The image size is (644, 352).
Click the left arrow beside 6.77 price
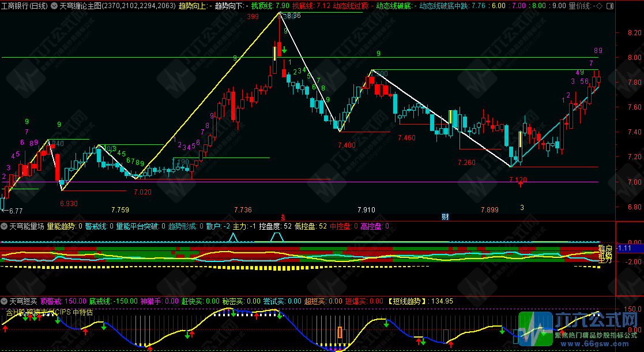coord(4,211)
